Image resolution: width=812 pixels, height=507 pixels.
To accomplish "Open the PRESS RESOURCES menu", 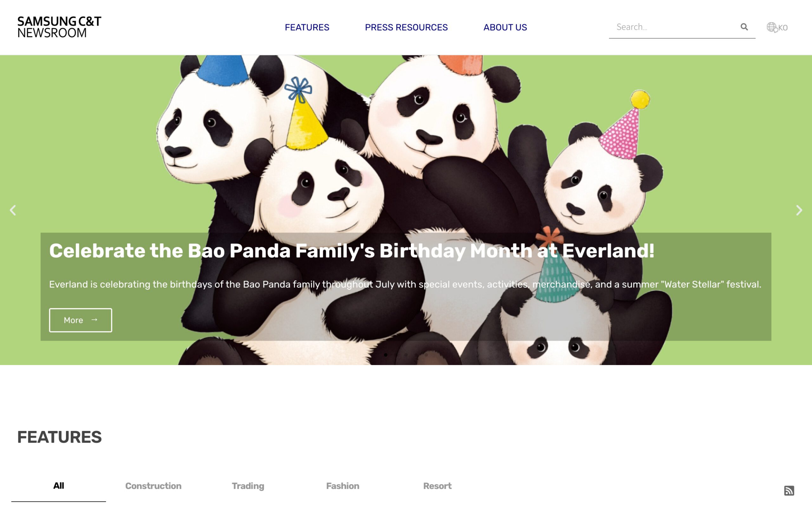I will (x=406, y=27).
